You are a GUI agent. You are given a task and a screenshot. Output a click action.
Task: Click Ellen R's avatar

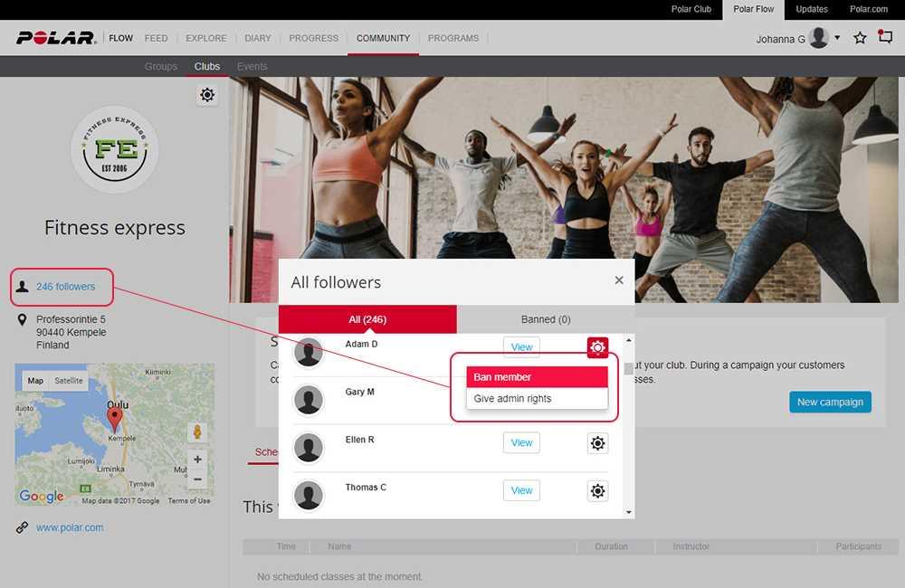[x=309, y=449]
